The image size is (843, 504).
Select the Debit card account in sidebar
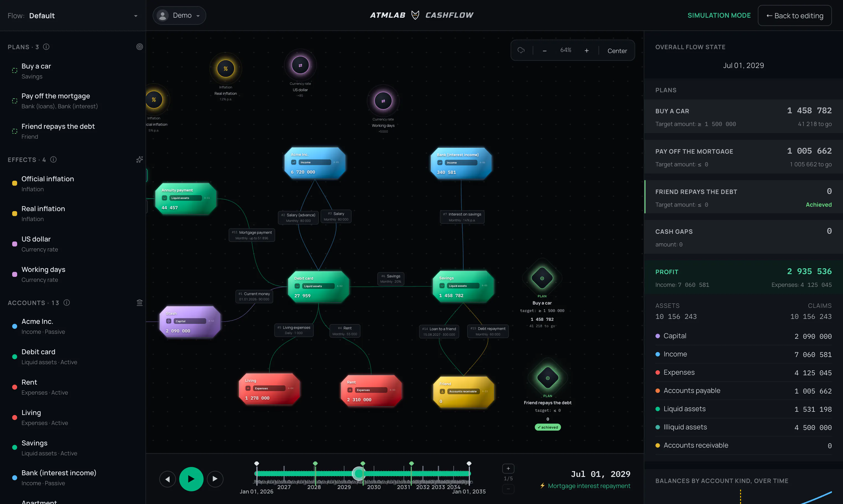(73, 357)
